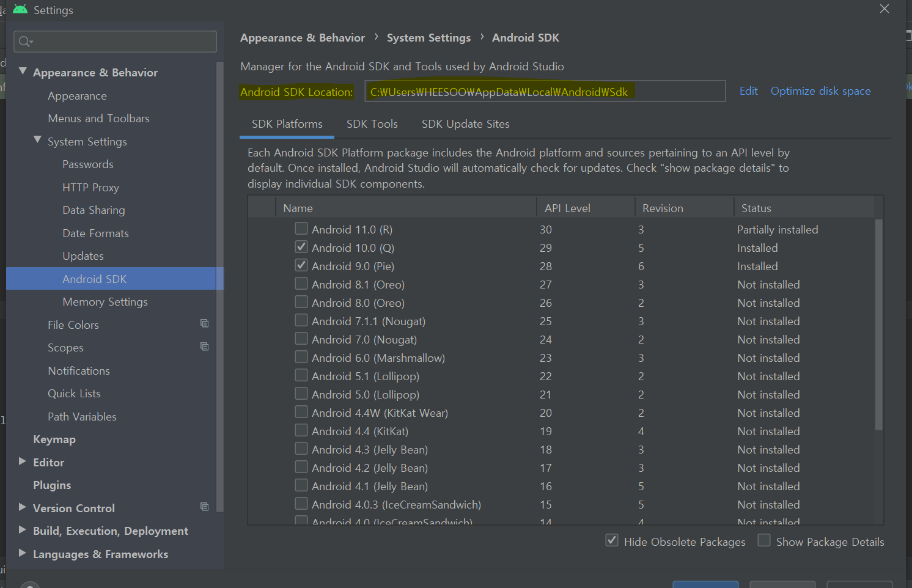Sort table by Name column header
912x588 pixels.
[406, 208]
